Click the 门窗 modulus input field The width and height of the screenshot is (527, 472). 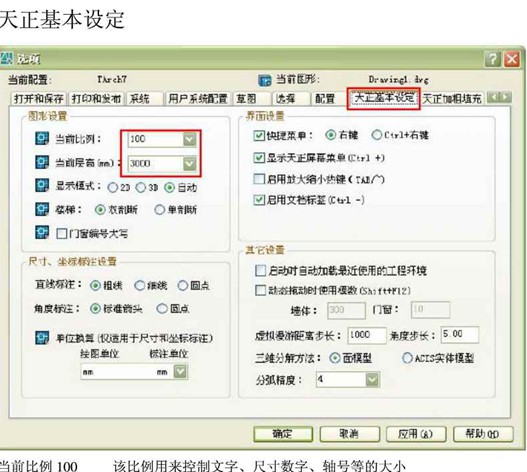tap(430, 310)
